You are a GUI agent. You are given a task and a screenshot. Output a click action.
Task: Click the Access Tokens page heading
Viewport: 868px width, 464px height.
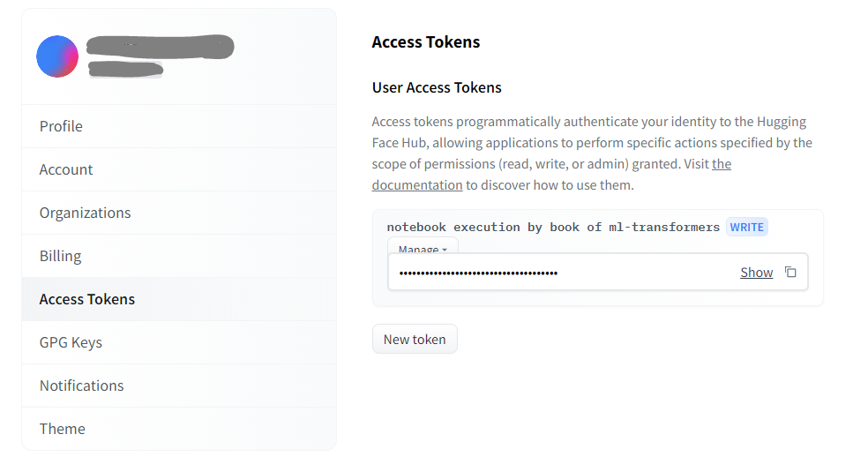[x=426, y=41]
